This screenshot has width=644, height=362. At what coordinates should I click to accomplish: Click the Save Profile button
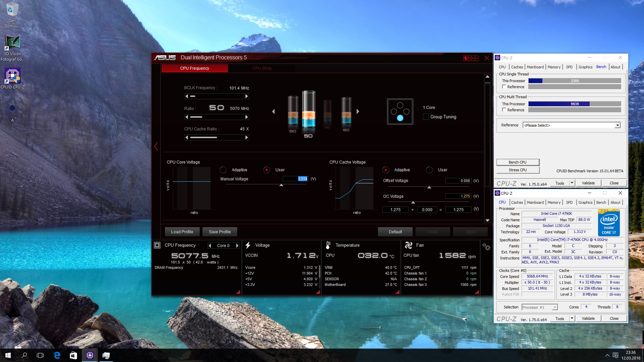pos(220,232)
